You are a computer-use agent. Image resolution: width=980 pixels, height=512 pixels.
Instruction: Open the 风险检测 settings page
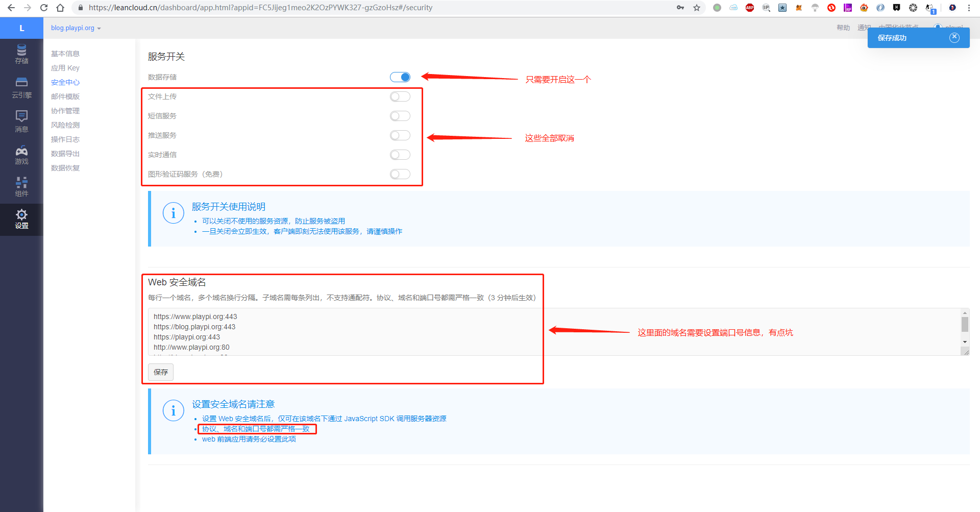click(65, 125)
